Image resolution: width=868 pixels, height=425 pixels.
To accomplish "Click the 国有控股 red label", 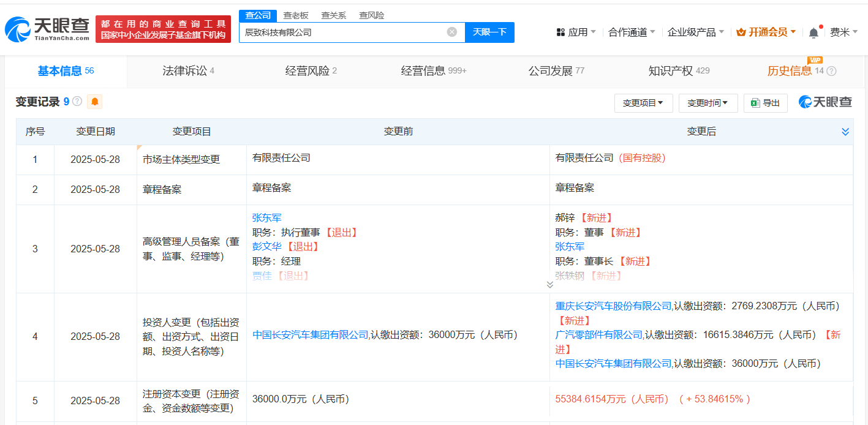I will pyautogui.click(x=642, y=157).
